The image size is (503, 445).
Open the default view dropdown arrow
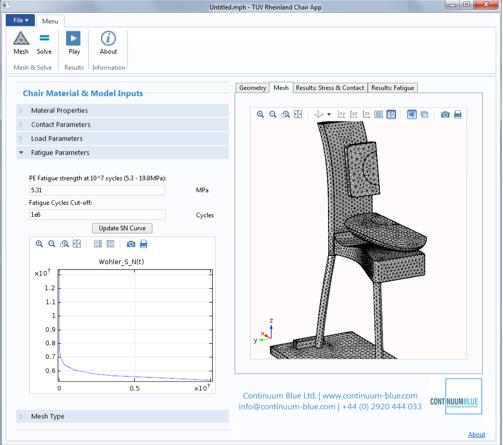(x=329, y=115)
